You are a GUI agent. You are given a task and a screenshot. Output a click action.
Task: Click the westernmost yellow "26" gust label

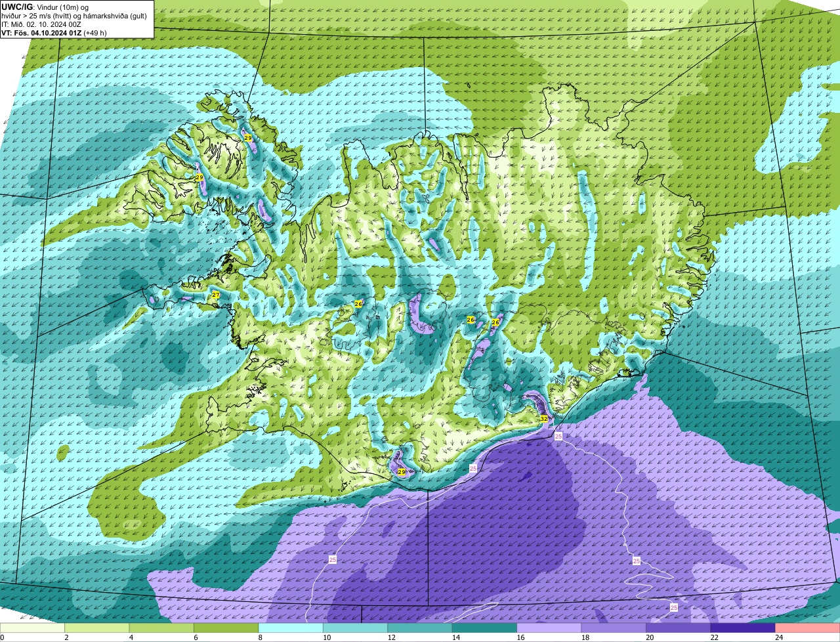(x=358, y=304)
